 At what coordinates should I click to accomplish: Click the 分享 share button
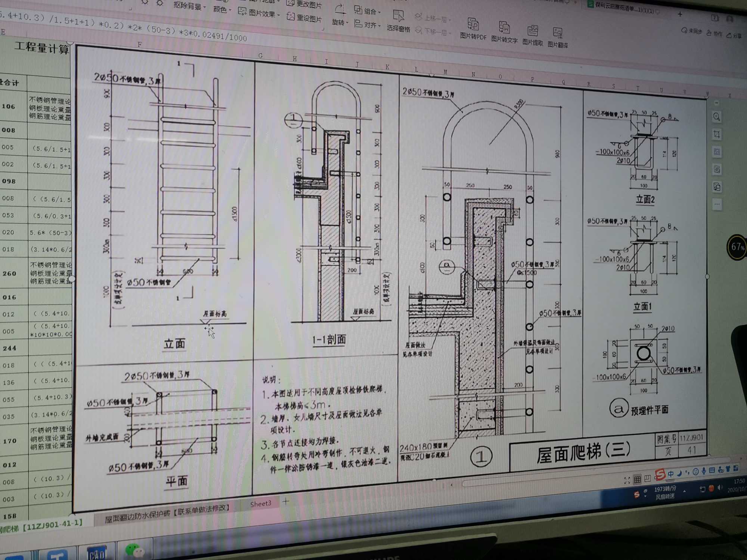pos(734,35)
